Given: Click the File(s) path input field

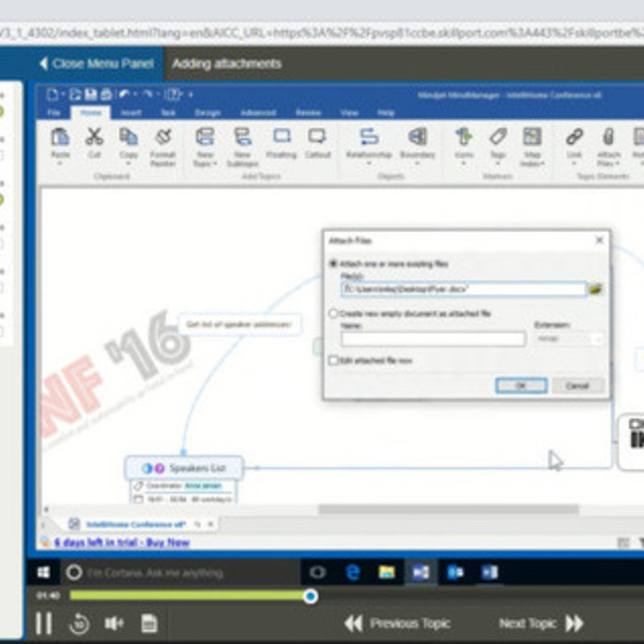Looking at the screenshot, I should (x=464, y=289).
